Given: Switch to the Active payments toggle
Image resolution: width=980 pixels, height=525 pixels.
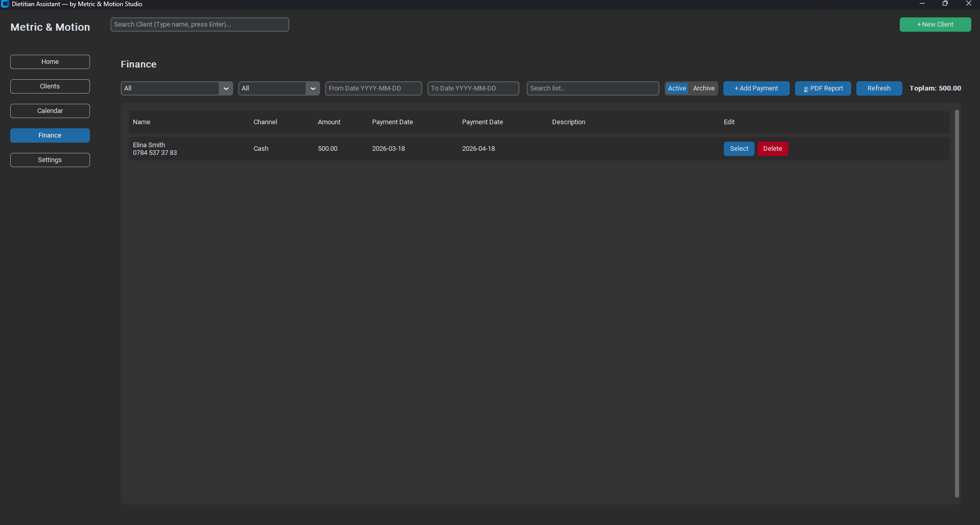Looking at the screenshot, I should (x=677, y=88).
